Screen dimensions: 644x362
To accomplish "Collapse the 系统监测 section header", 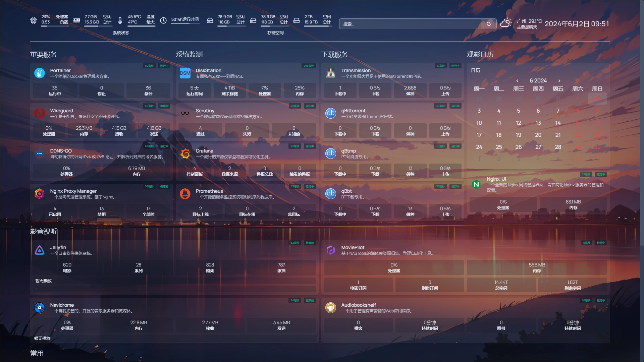I will click(189, 54).
